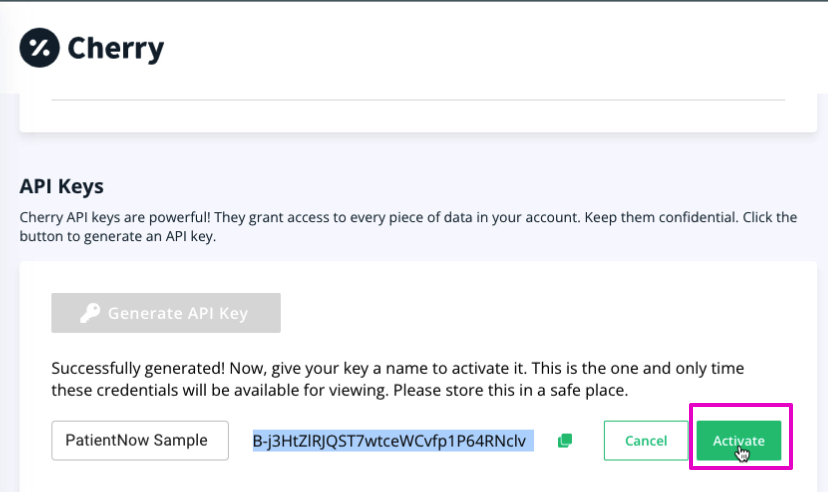This screenshot has width=828, height=492.
Task: Click the Generate API Key button label
Action: tap(177, 313)
